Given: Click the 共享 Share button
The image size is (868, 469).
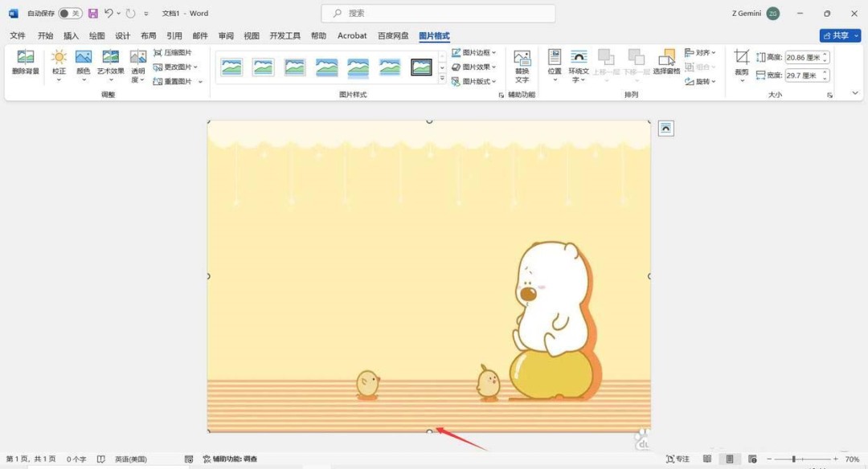Looking at the screenshot, I should (x=839, y=35).
